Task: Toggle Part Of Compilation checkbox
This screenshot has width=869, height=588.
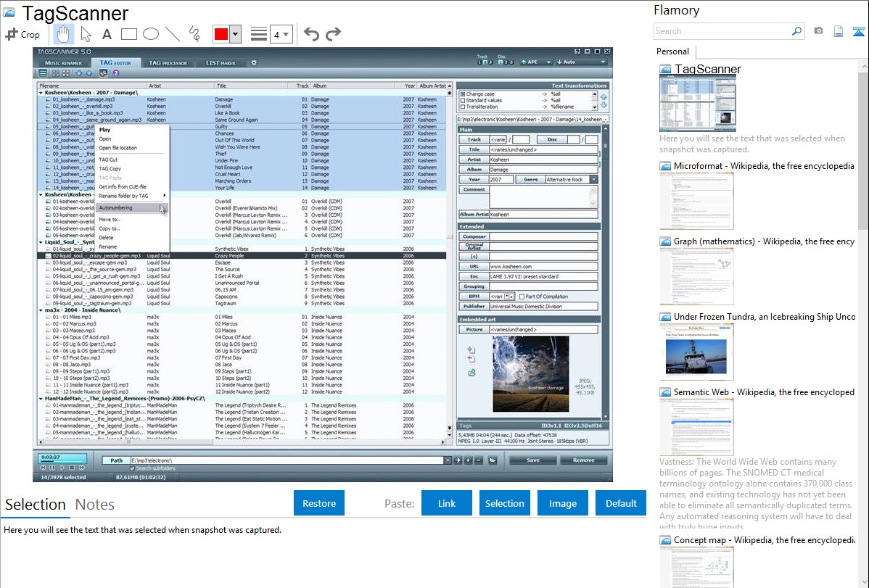Action: [x=522, y=297]
